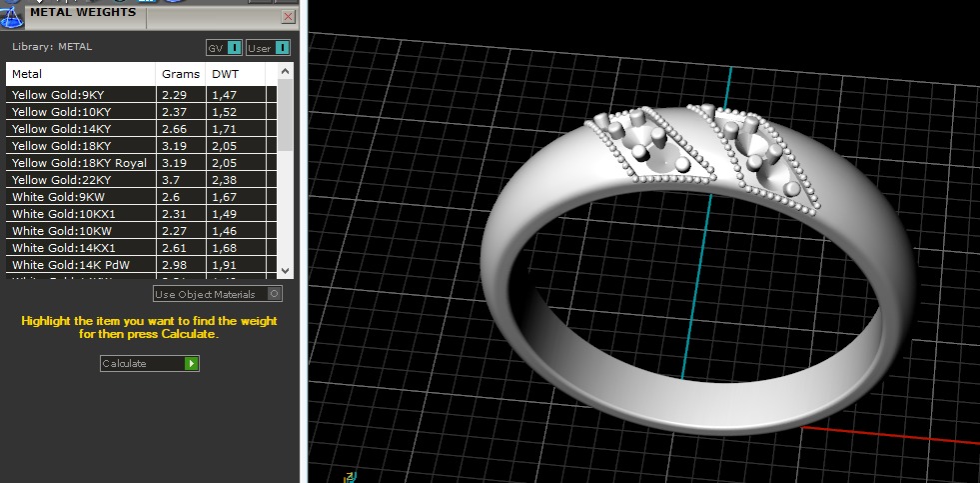Click the 1,47 DWT value

(224, 95)
